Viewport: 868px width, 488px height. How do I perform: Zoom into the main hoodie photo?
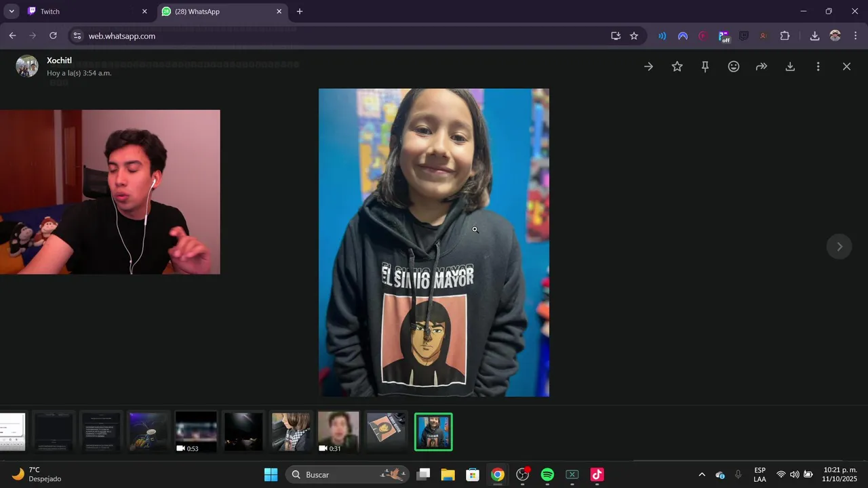point(434,243)
